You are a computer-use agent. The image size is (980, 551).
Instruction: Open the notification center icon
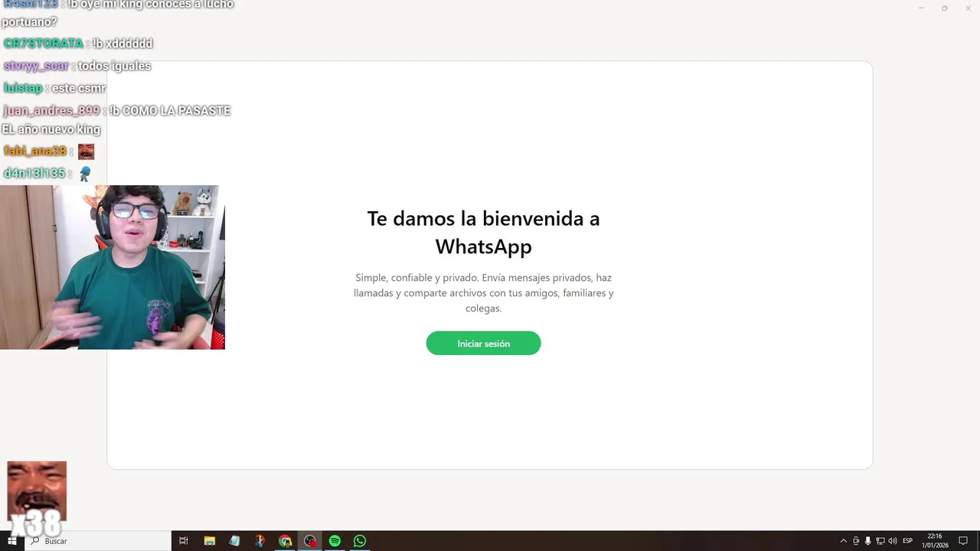pos(963,541)
